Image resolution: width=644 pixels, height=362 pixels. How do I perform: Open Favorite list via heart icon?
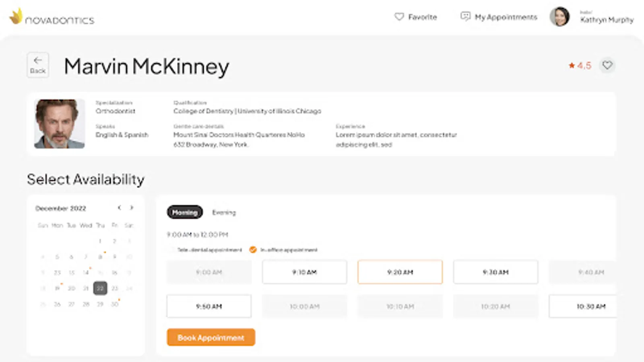(399, 17)
